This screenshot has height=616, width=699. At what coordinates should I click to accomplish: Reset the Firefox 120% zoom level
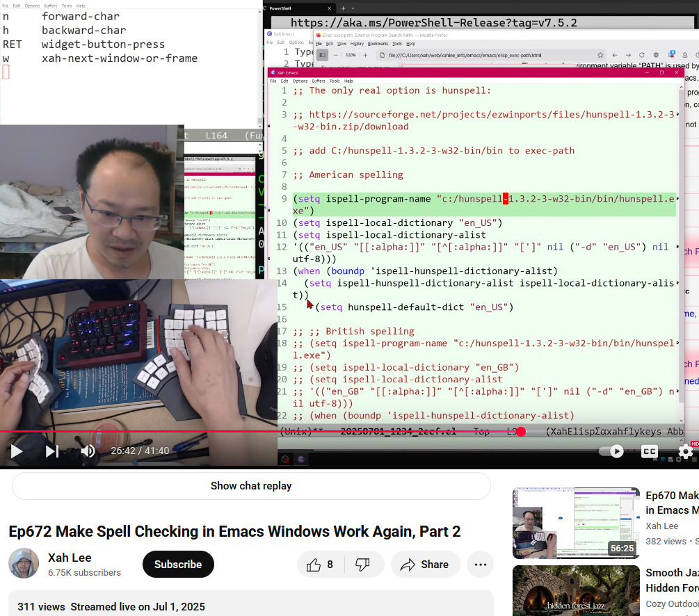tap(351, 55)
